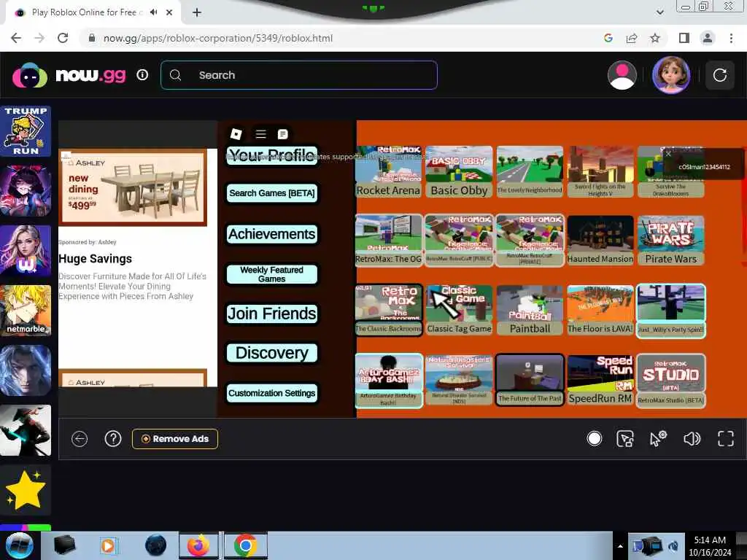Open the Roblox chat icon
The height and width of the screenshot is (560, 747).
[282, 134]
